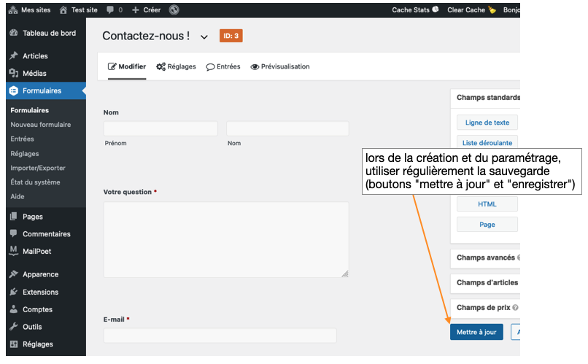
Task: Open the form switcher dropdown next to Contactez-nous
Action: [x=204, y=37]
